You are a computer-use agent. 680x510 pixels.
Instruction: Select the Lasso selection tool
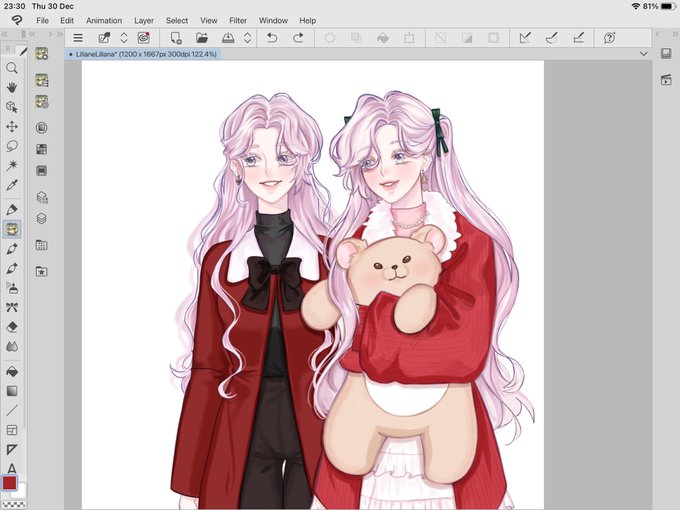click(x=12, y=146)
